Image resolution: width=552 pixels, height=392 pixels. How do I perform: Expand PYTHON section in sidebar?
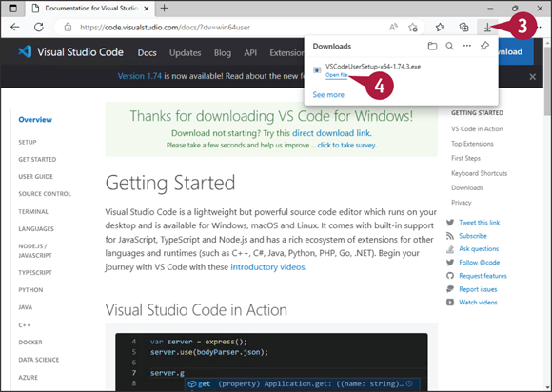[x=30, y=290]
